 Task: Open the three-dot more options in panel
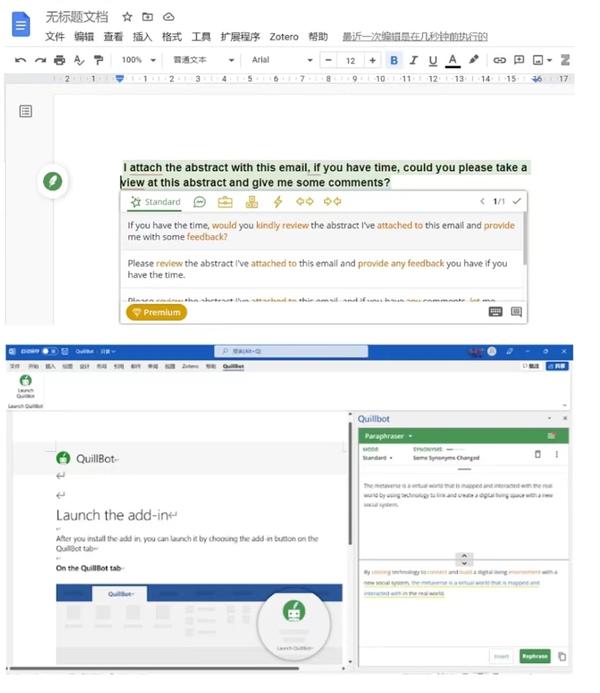click(557, 454)
